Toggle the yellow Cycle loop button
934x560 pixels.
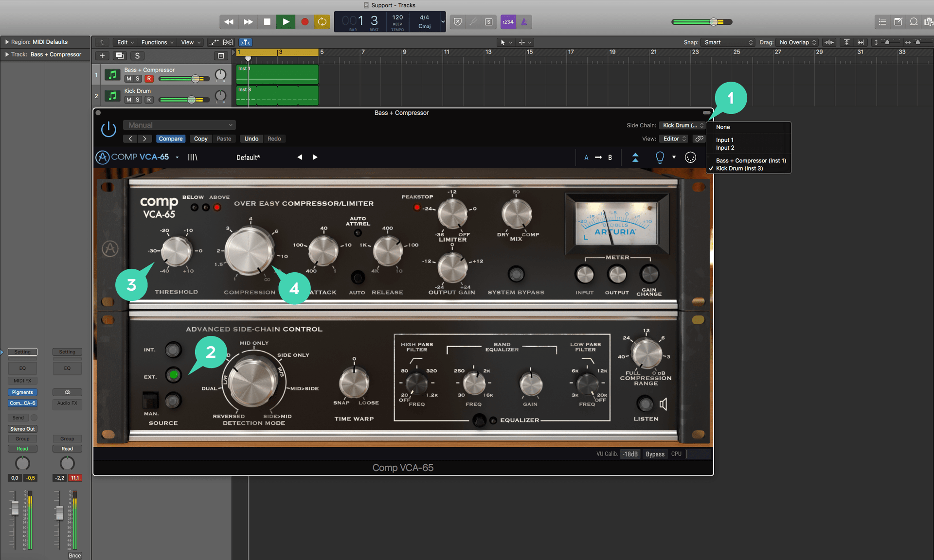[322, 22]
